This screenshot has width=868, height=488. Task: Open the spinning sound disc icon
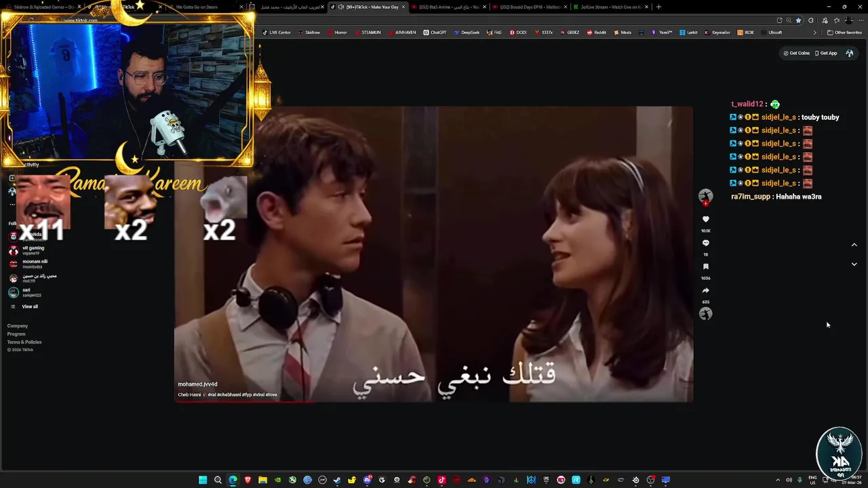pos(705,313)
